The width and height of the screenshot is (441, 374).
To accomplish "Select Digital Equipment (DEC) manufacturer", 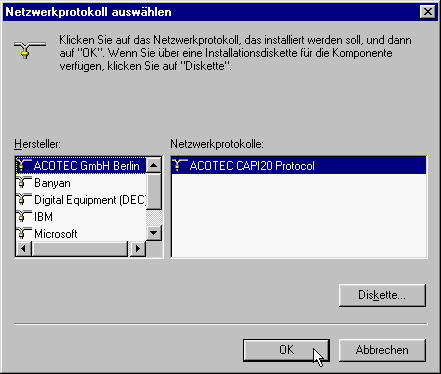I will pos(90,200).
